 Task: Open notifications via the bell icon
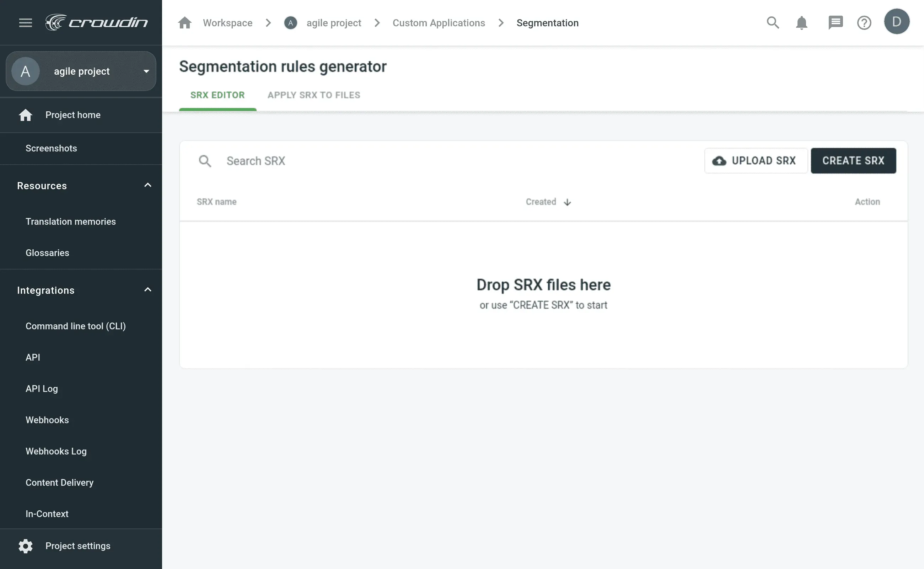click(x=801, y=22)
